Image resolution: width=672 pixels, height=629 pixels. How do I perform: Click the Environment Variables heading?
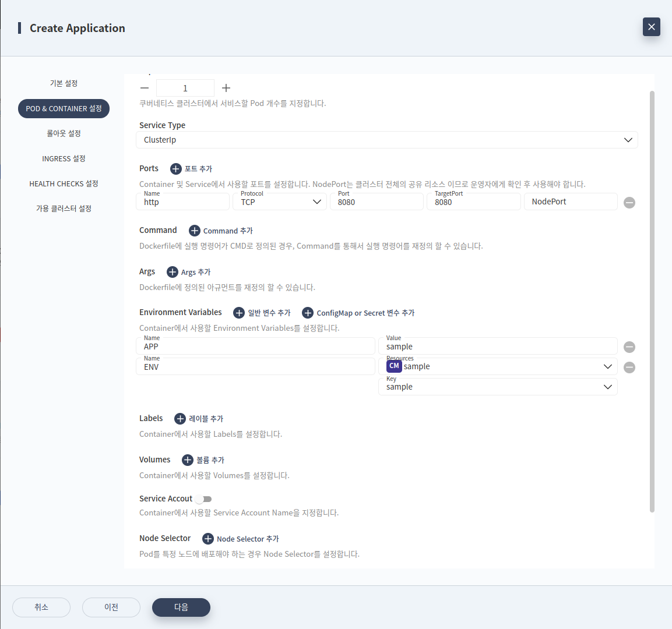coord(181,313)
